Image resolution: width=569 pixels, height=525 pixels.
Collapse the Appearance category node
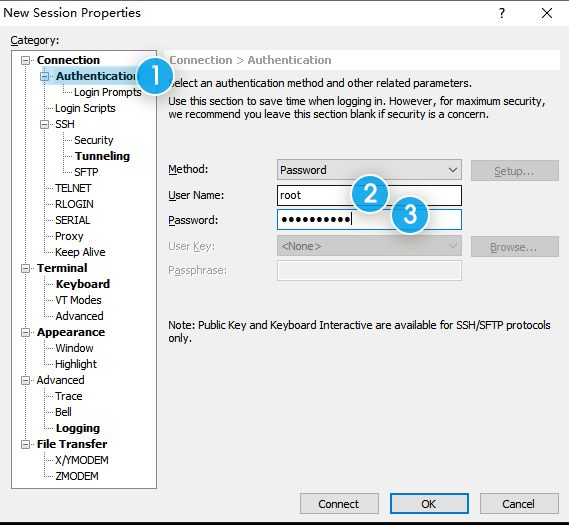click(25, 332)
